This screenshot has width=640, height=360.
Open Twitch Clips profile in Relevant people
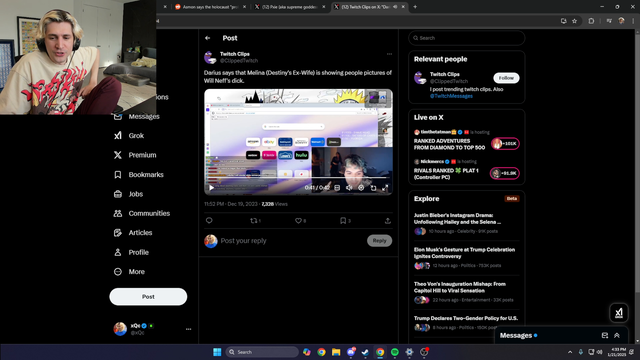444,74
